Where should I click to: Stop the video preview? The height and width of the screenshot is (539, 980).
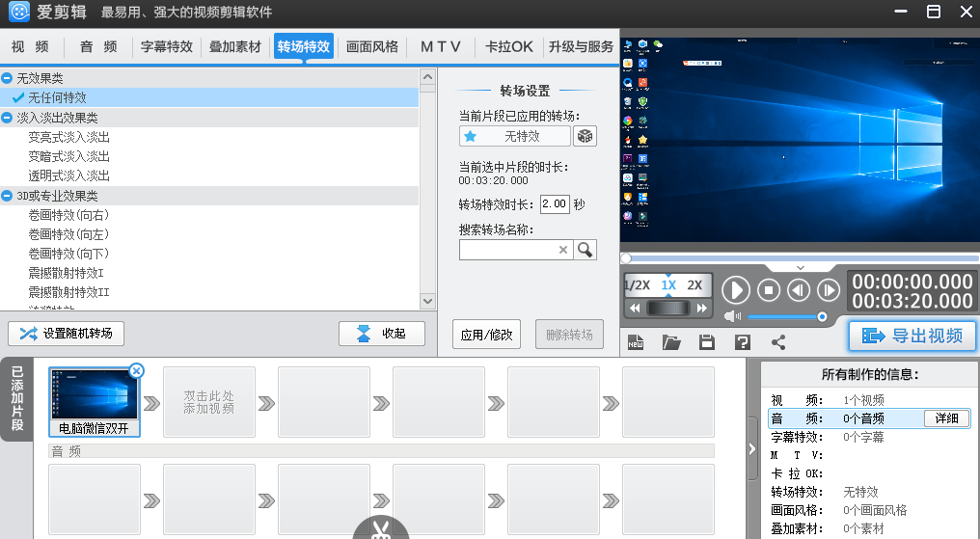[769, 290]
